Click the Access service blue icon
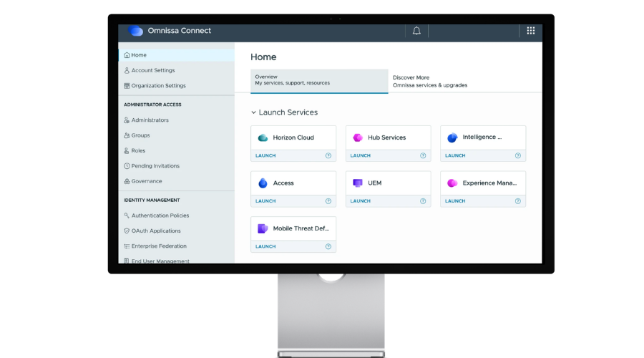The width and height of the screenshot is (644, 358). [x=263, y=183]
